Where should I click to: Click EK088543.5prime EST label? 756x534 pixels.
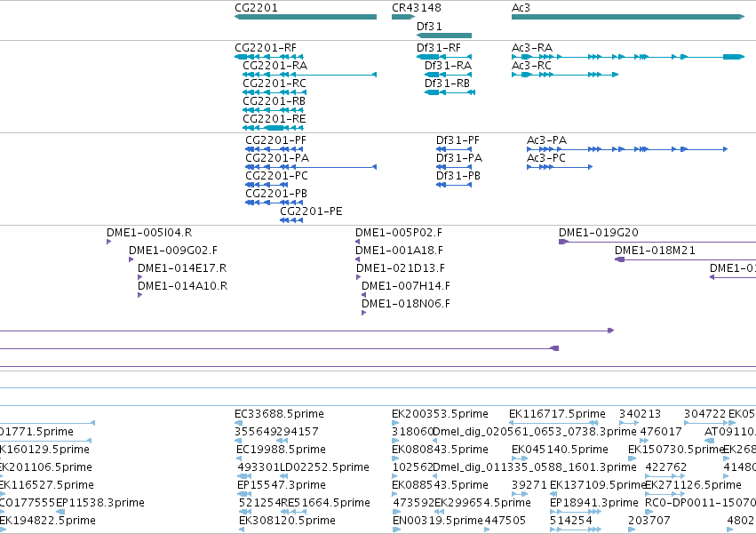pyautogui.click(x=441, y=485)
